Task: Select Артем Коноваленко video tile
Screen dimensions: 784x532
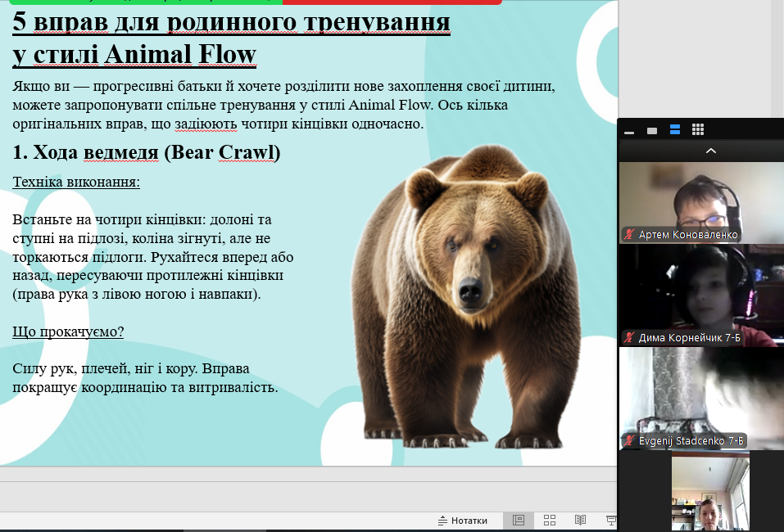Action: [701, 203]
